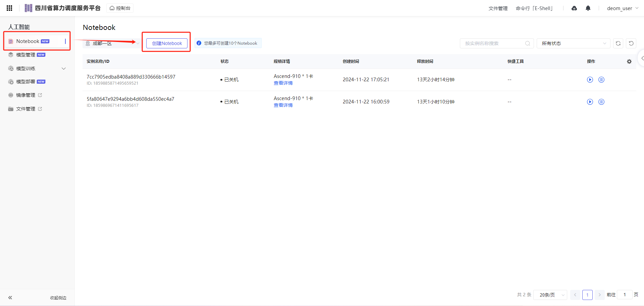Open the 控制台 console button
Image resolution: width=644 pixels, height=306 pixels.
point(120,8)
